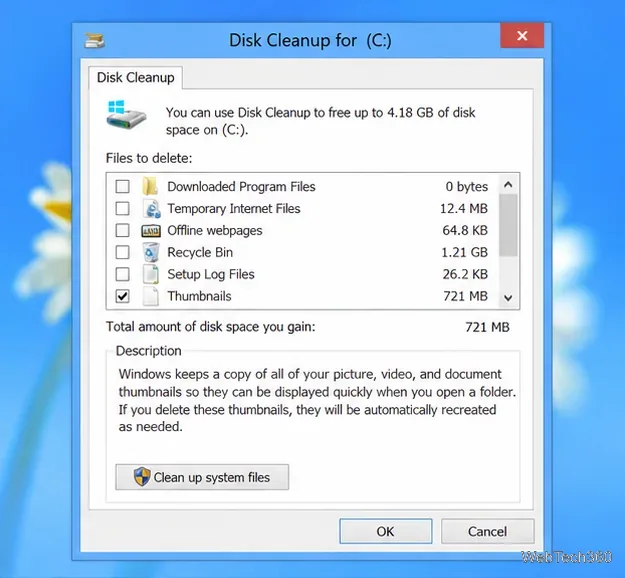Click the 'Files to delete:' label

coord(149,158)
